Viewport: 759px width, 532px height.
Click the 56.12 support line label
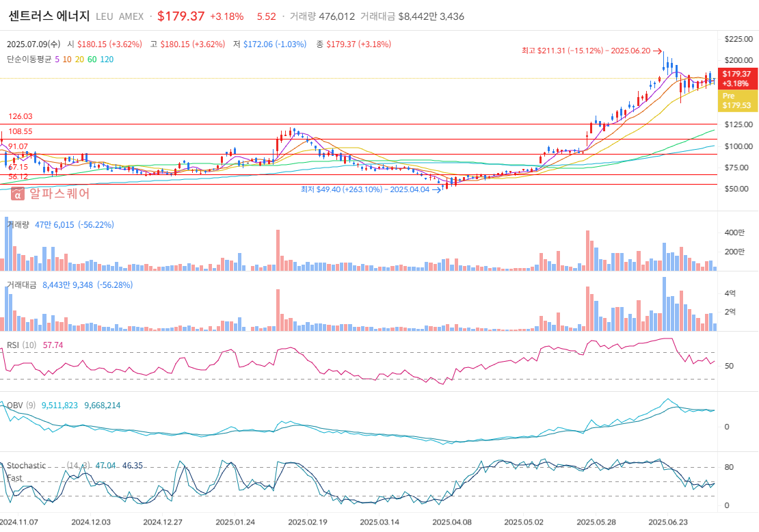coord(18,176)
